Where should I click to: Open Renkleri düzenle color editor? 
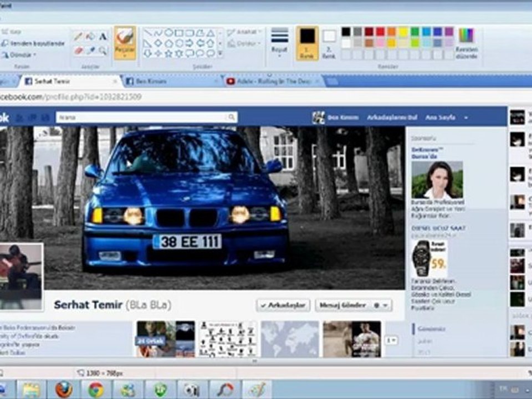click(x=467, y=43)
